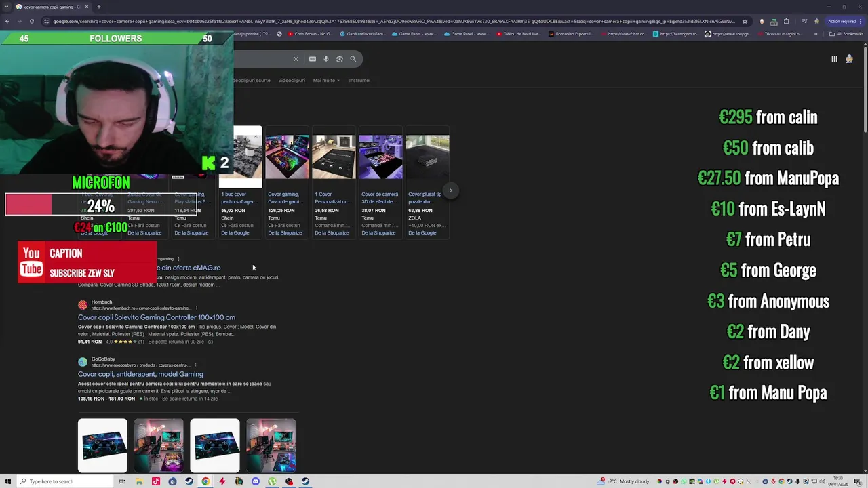Clear the Google search box with X

pos(296,59)
